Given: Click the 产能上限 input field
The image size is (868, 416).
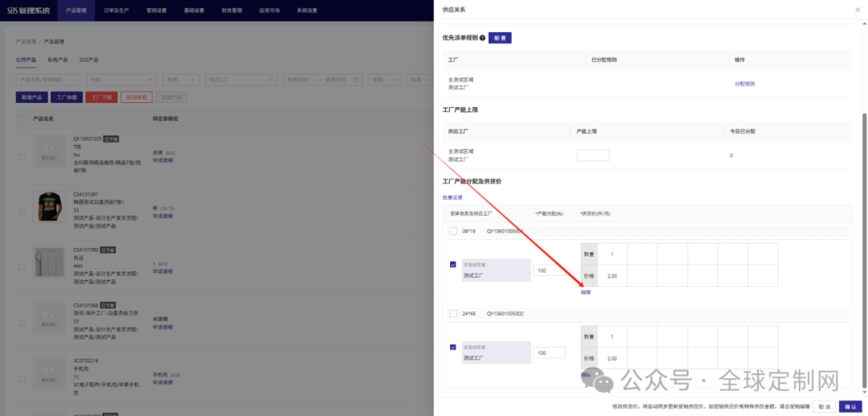Looking at the screenshot, I should [592, 155].
